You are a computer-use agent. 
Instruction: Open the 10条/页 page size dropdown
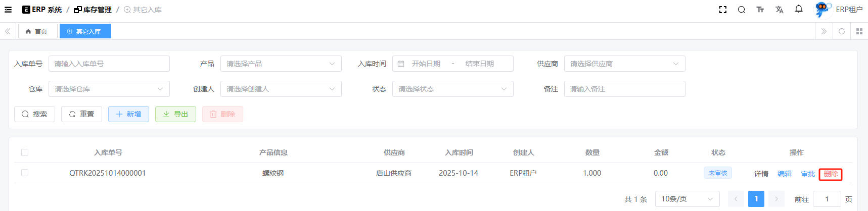687,199
